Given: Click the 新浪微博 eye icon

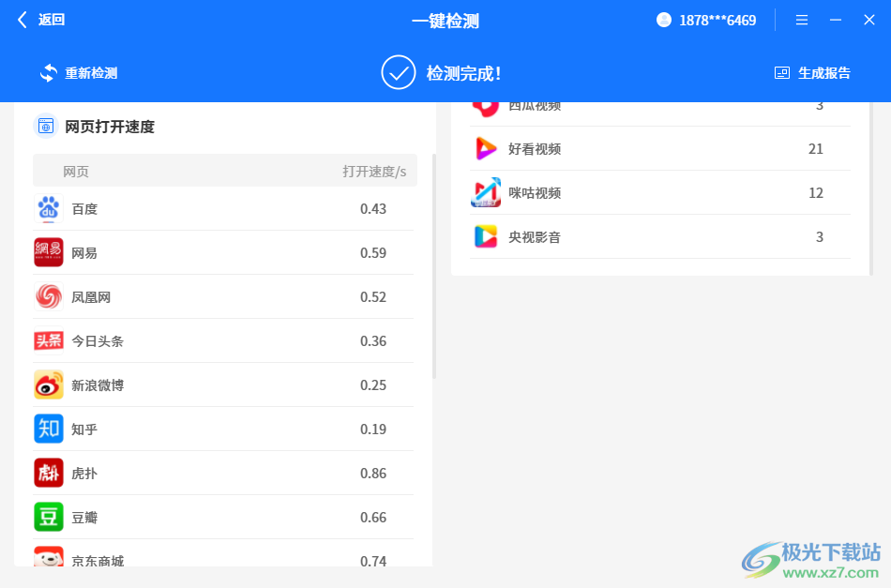Looking at the screenshot, I should [48, 384].
